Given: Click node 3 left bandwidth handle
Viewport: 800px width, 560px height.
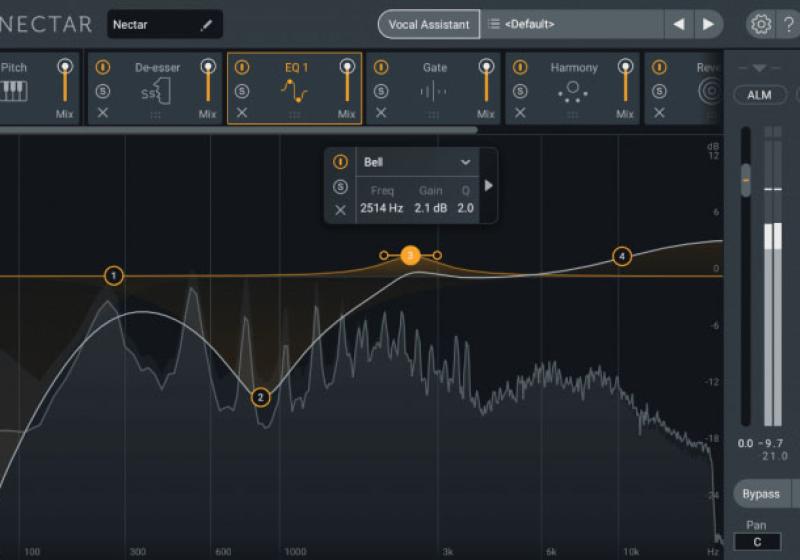Looking at the screenshot, I should 384,255.
